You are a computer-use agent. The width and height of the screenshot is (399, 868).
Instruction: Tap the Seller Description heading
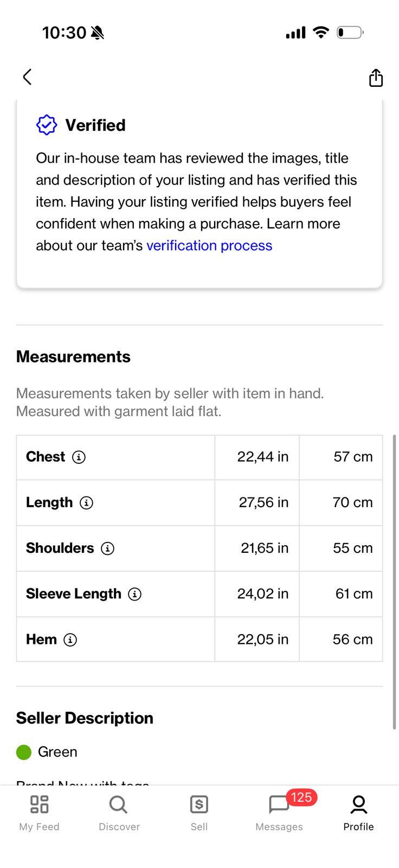tap(85, 718)
